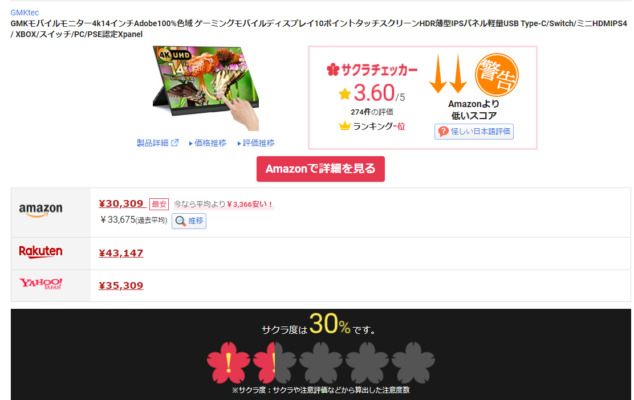Click the Rakuten store logo
This screenshot has height=400, width=634.
click(40, 252)
